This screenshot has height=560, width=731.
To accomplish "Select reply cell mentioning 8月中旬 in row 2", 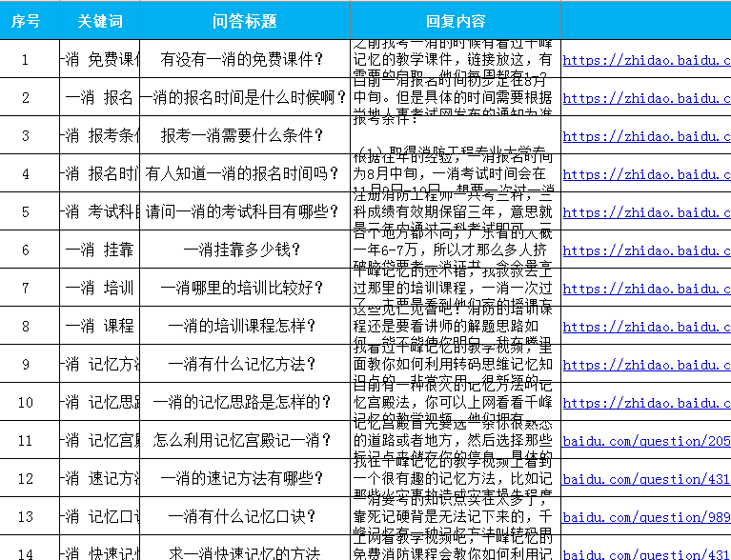I will [x=456, y=97].
